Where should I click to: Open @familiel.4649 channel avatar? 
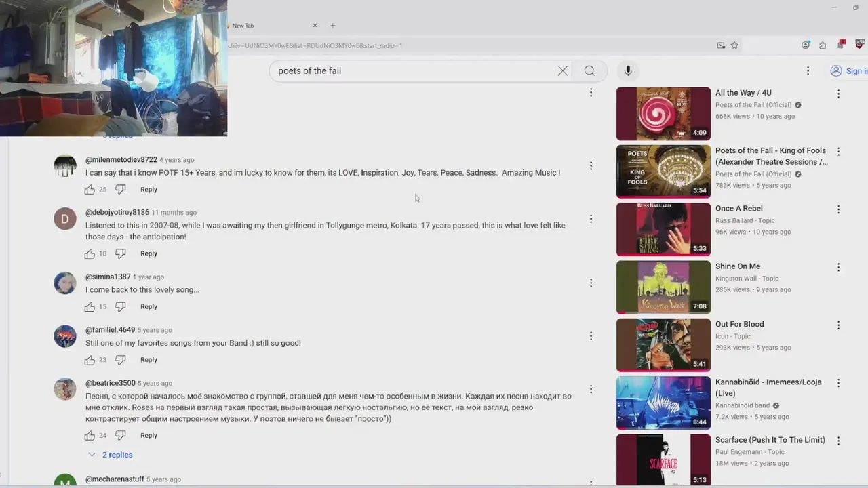(x=65, y=336)
